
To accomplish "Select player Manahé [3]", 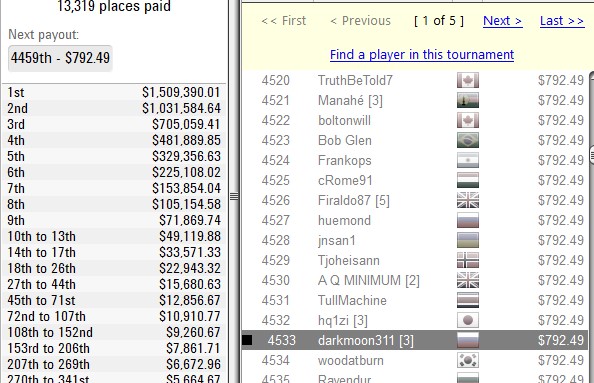I will 350,100.
